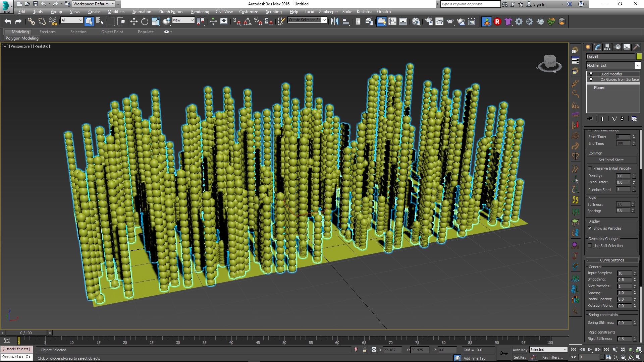Click the Undo arrow icon

(8, 21)
